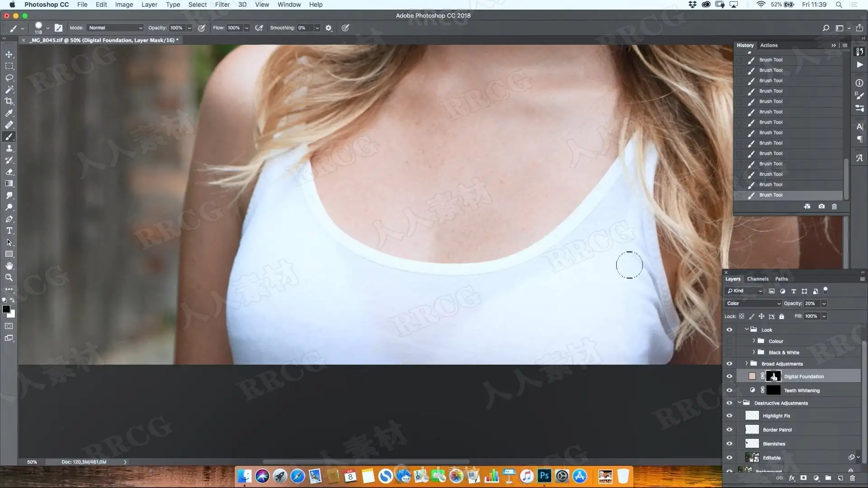Select the Horizontal Type tool
Viewport: 868px width, 488px height.
click(x=9, y=230)
